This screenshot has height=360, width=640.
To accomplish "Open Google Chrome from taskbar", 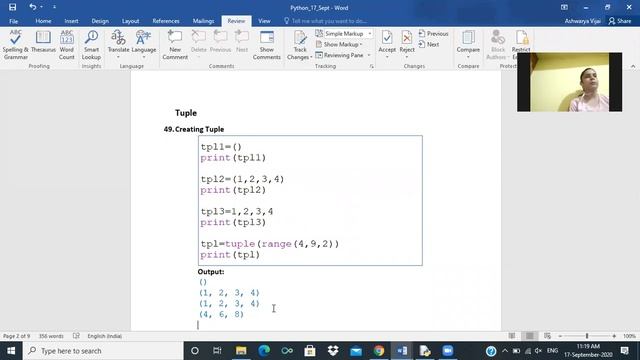I will pos(379,351).
